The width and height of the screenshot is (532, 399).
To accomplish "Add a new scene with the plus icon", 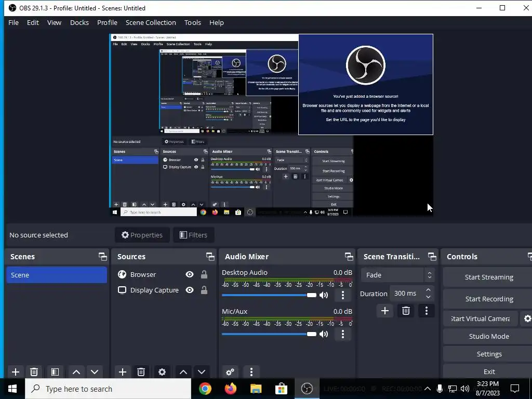I will [x=15, y=372].
